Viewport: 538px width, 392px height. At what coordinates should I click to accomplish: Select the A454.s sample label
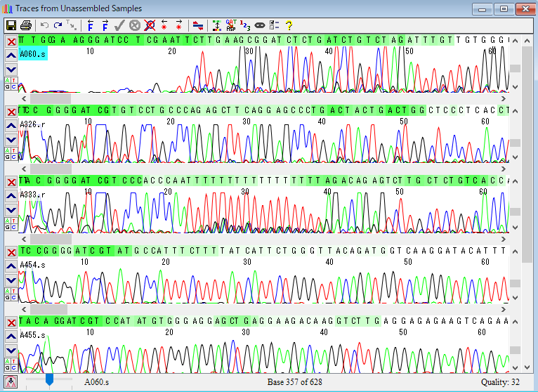[x=32, y=265]
